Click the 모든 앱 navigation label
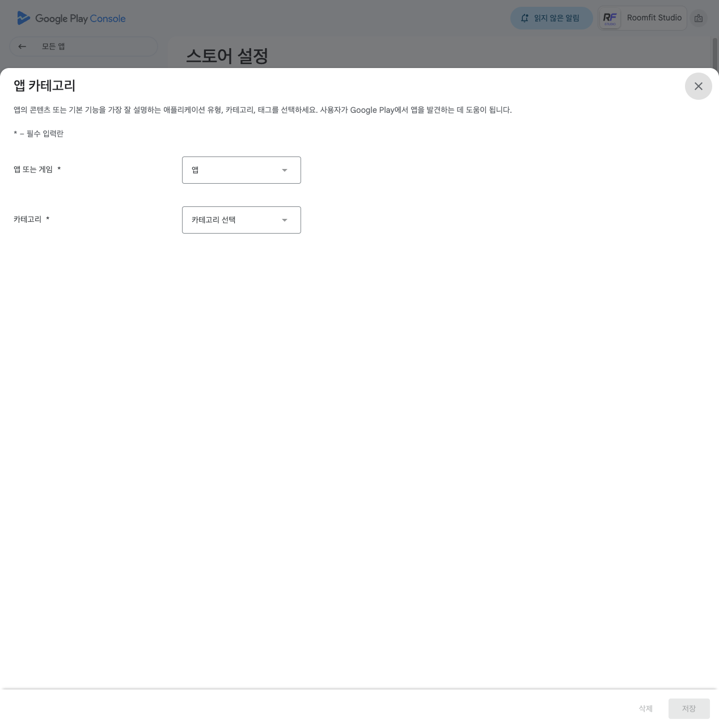719x728 pixels. tap(53, 46)
